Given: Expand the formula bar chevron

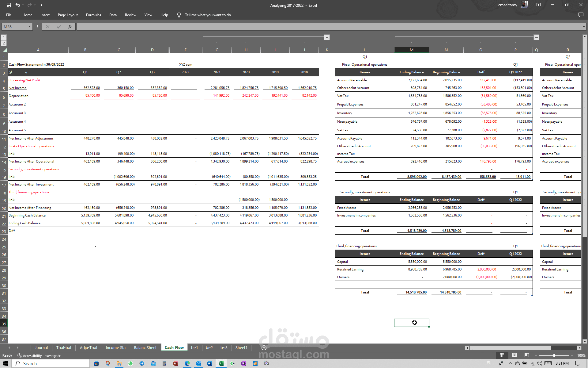Looking at the screenshot, I should tap(584, 27).
